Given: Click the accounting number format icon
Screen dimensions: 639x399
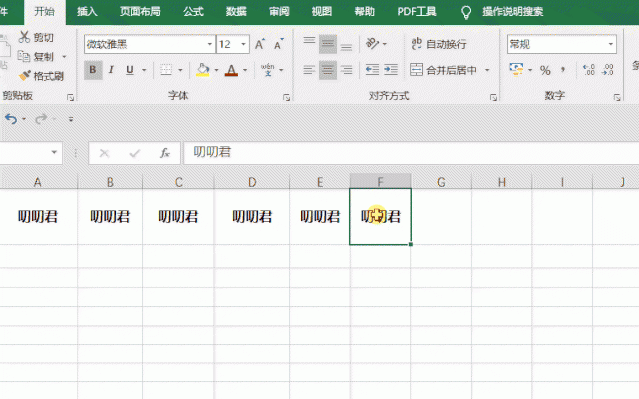Looking at the screenshot, I should [x=516, y=69].
